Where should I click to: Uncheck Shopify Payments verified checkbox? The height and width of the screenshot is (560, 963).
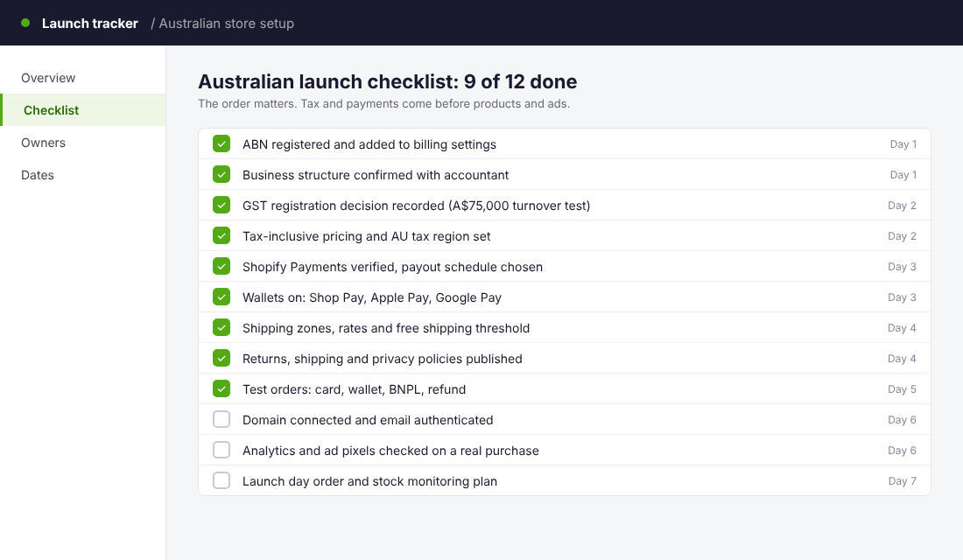point(221,267)
